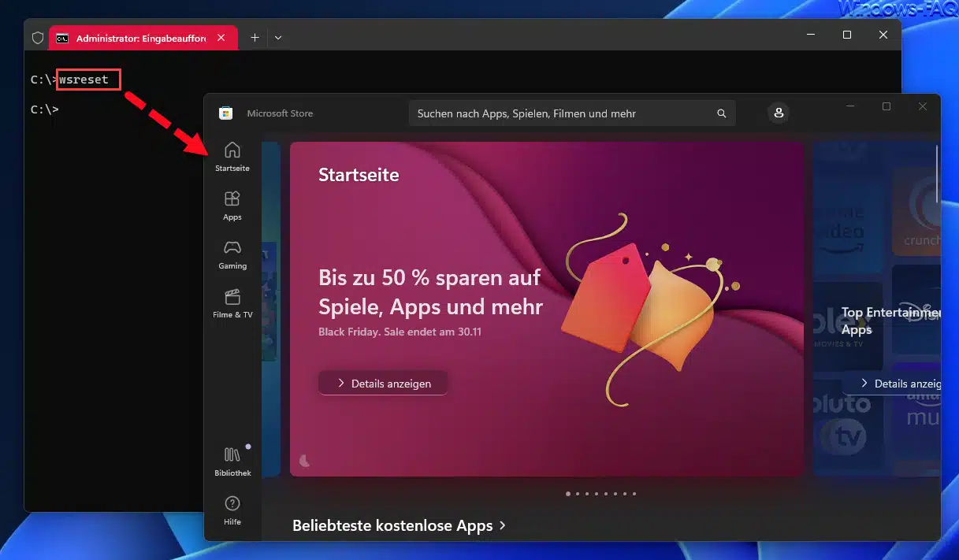Click the 'Bis zu 50 % sparen' headline
Image resolution: width=959 pixels, height=560 pixels.
[430, 291]
